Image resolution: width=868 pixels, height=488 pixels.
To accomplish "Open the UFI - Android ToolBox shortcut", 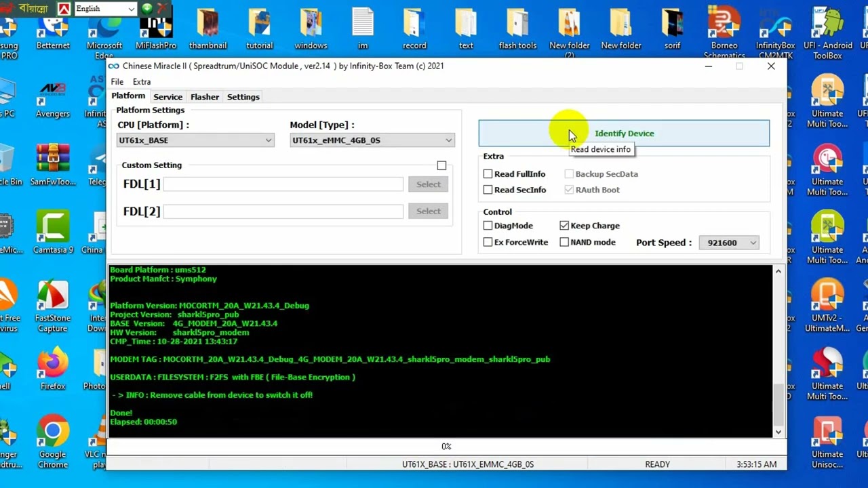I will (x=827, y=33).
